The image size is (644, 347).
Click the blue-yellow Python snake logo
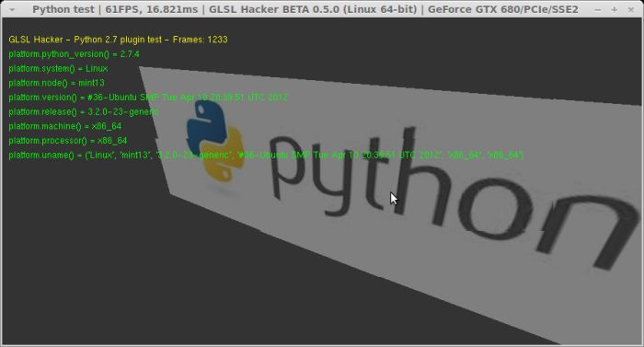tap(215, 141)
